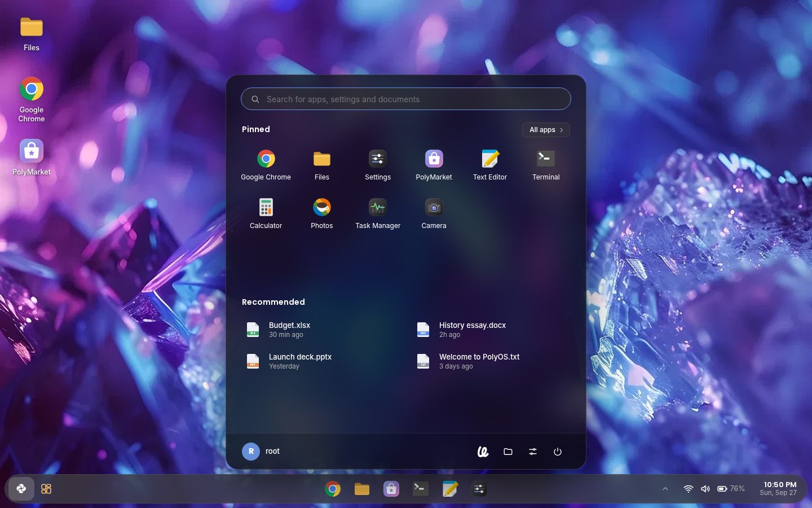Open PolyMarket in the pinned section
Screen dimensions: 812x508
click(434, 165)
